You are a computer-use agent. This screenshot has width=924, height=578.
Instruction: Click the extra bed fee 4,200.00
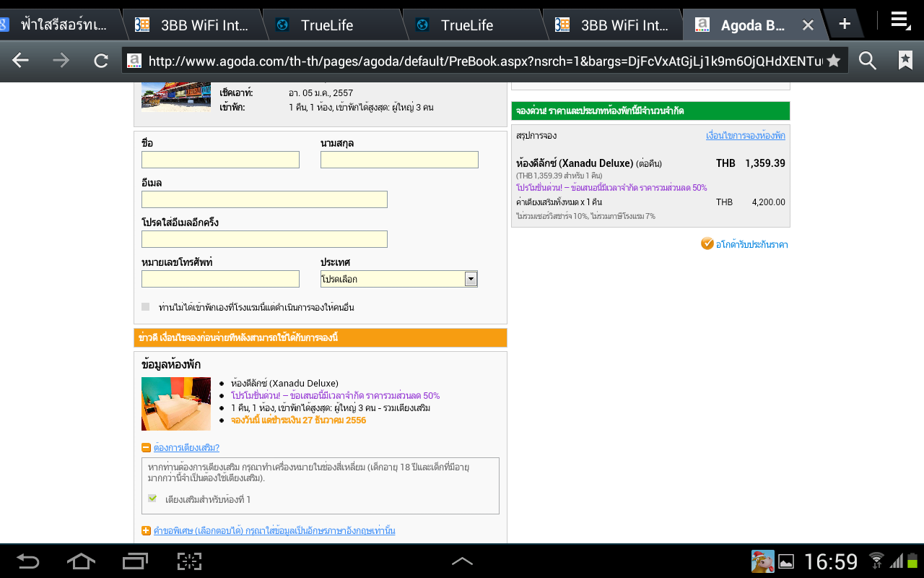768,202
